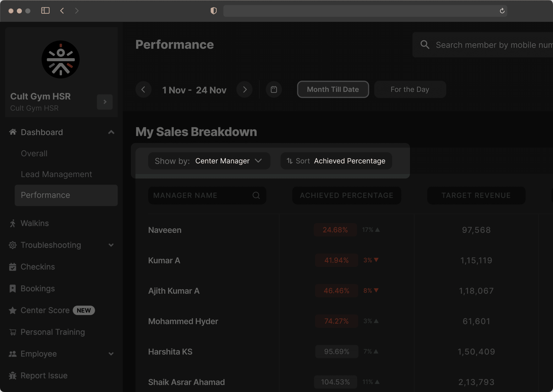Viewport: 553px width, 392px height.
Task: Go to previous date range
Action: coord(143,90)
